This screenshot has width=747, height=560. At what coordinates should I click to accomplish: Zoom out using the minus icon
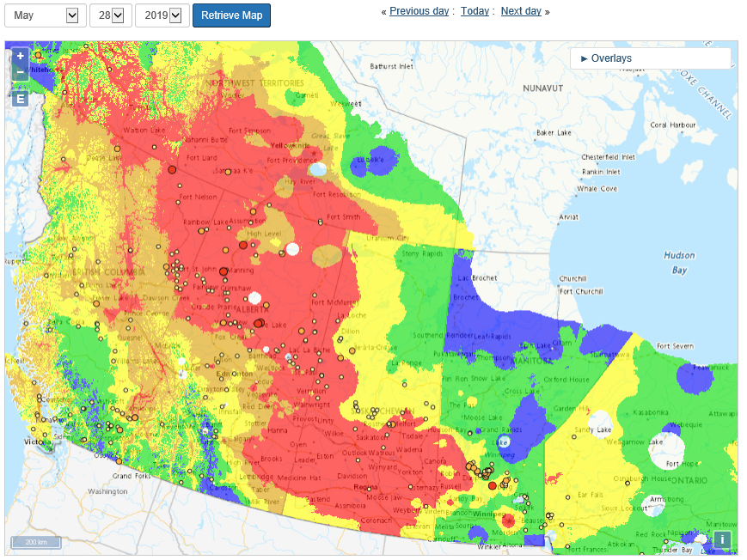pyautogui.click(x=20, y=72)
